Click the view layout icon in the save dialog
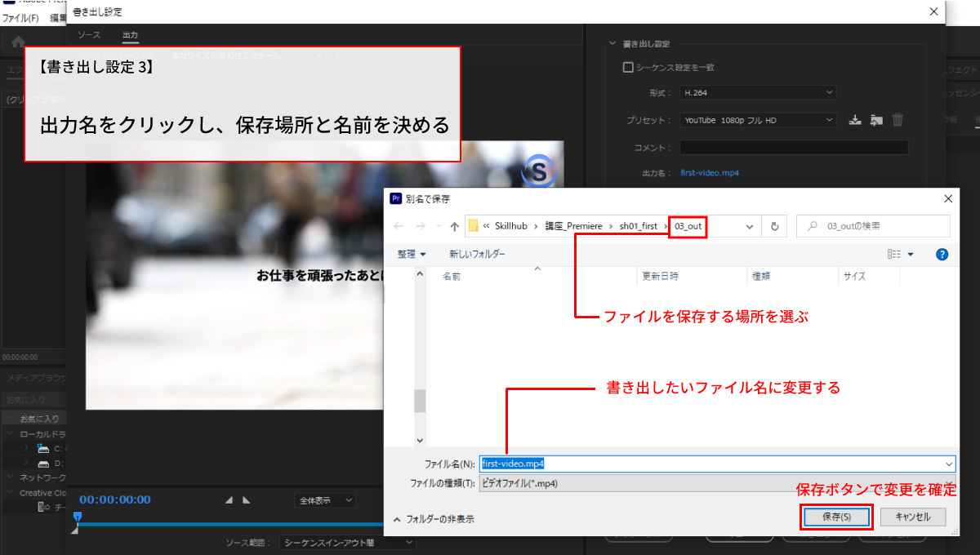Image resolution: width=980 pixels, height=555 pixels. 893,255
